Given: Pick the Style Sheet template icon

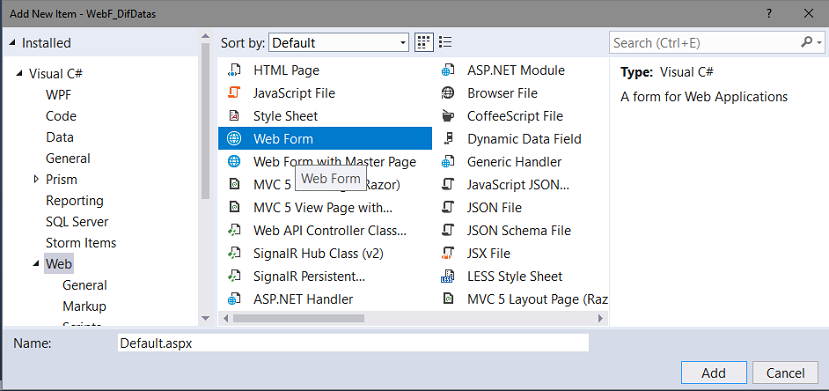Looking at the screenshot, I should tap(234, 116).
